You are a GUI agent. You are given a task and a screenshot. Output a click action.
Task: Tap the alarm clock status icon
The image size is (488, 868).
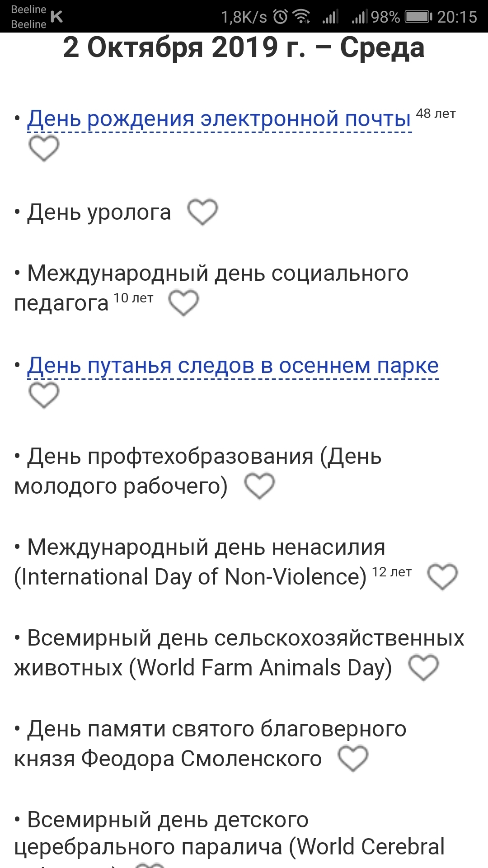[x=281, y=17]
